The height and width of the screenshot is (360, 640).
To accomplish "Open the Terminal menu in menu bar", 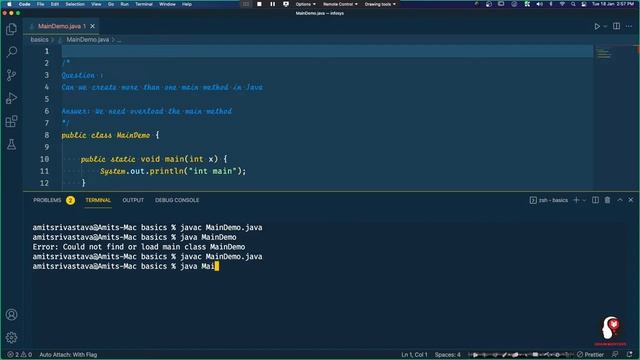I will [x=144, y=4].
